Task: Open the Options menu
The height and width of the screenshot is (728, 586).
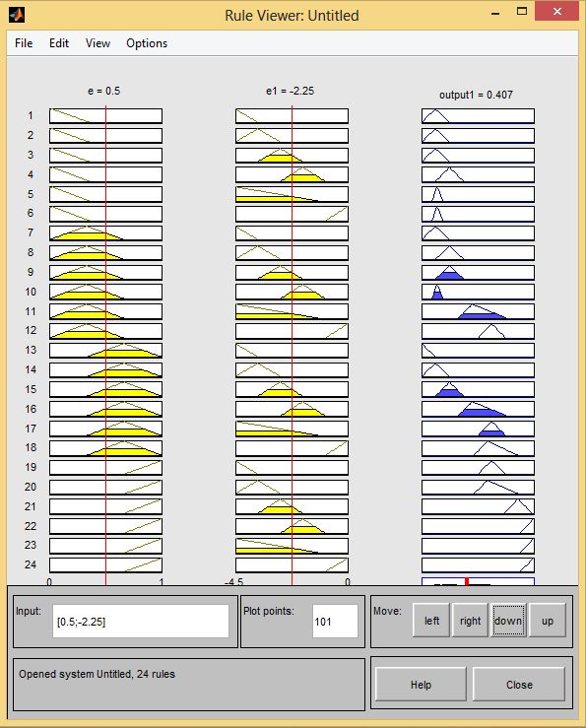Action: click(x=147, y=43)
